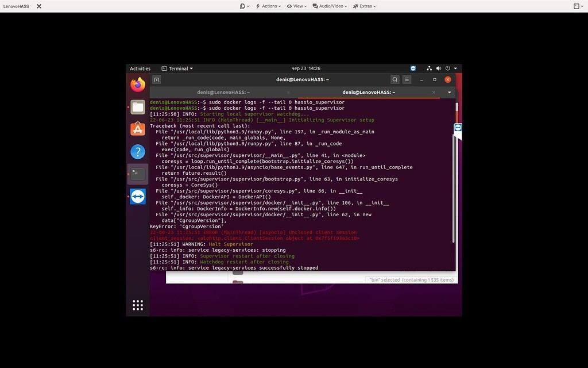Viewport: 588px width, 368px height.
Task: Open Ubuntu Software from the dock
Action: (137, 129)
